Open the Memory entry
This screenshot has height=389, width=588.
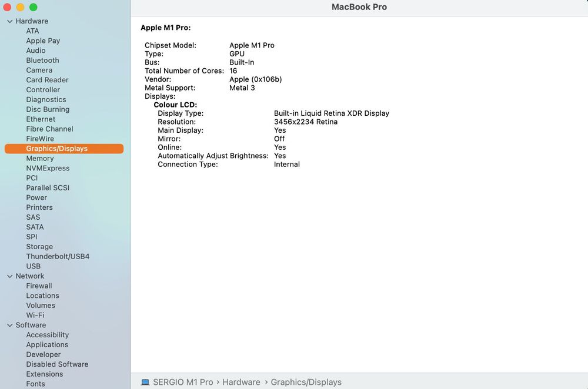click(x=40, y=159)
